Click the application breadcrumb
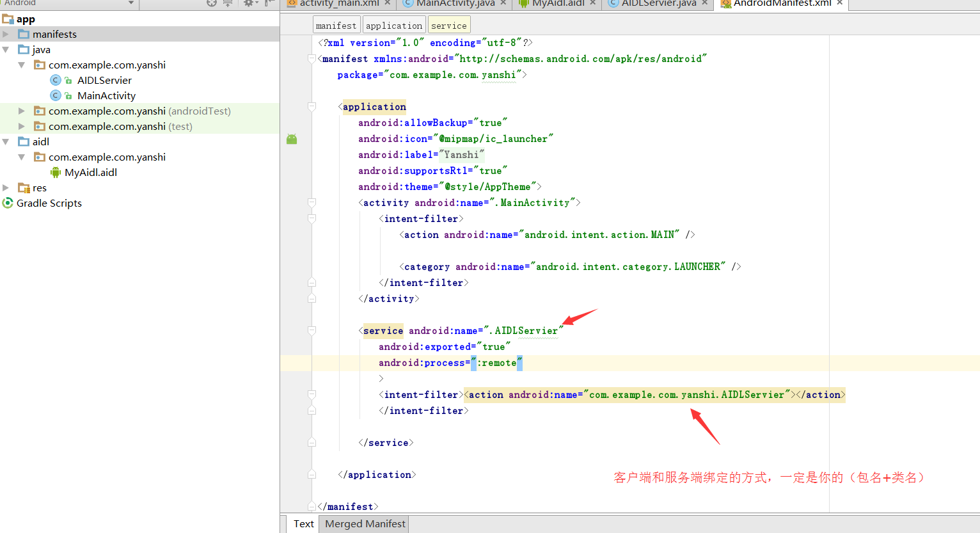 pyautogui.click(x=394, y=26)
